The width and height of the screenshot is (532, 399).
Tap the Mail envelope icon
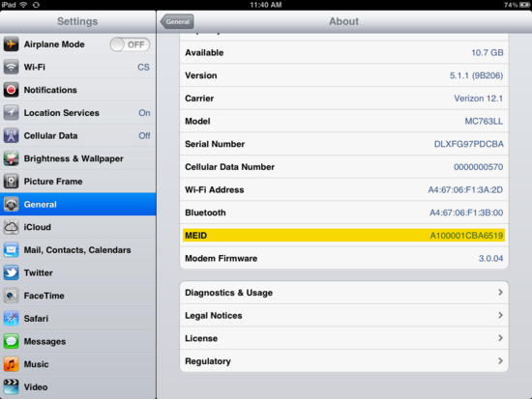[x=11, y=250]
